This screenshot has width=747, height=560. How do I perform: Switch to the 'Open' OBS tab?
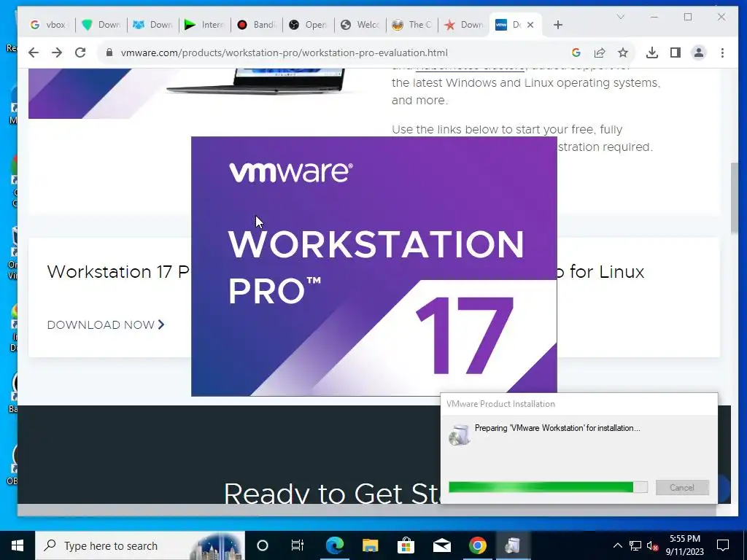pyautogui.click(x=309, y=25)
